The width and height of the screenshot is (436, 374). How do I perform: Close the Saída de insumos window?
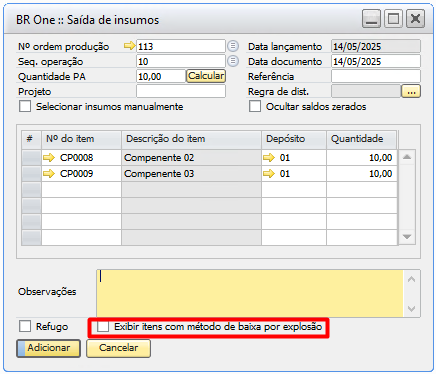(x=415, y=19)
